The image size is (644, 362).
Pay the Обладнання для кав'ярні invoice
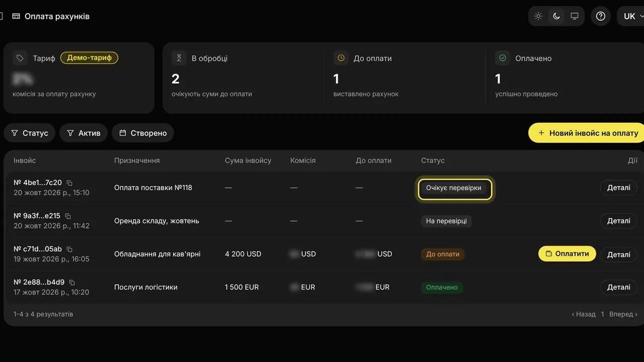pos(567,254)
